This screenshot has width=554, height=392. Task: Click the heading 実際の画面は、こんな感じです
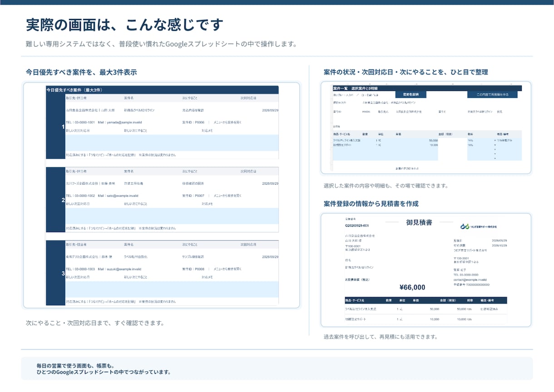click(x=124, y=25)
